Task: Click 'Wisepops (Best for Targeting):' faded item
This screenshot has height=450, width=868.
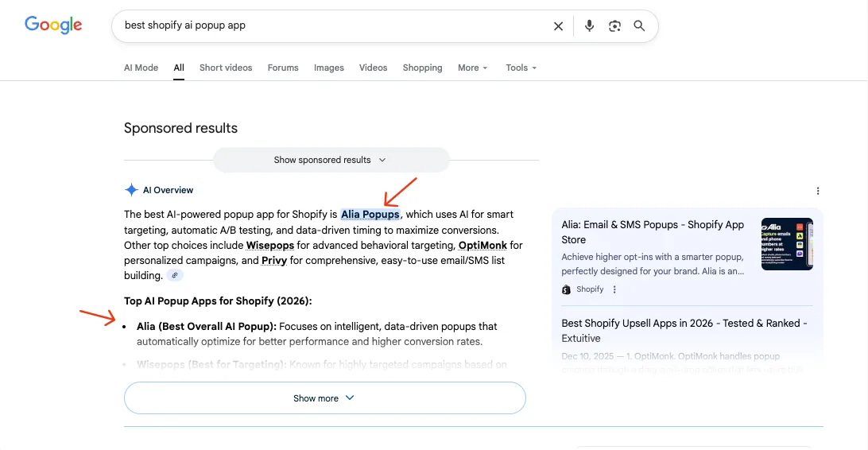Action: coord(211,365)
